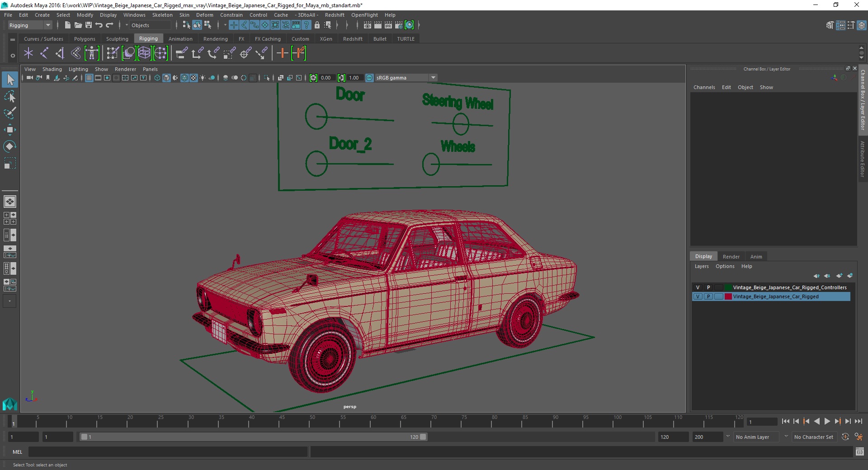Open the Script Editor icon

pos(860,451)
